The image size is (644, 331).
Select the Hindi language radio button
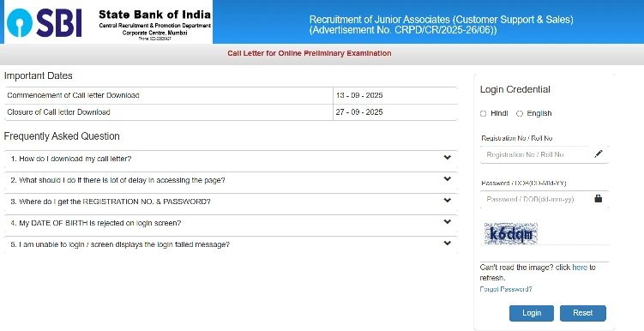point(484,114)
